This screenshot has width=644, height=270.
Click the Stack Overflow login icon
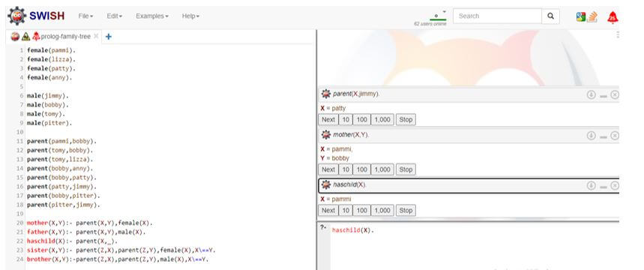click(592, 16)
